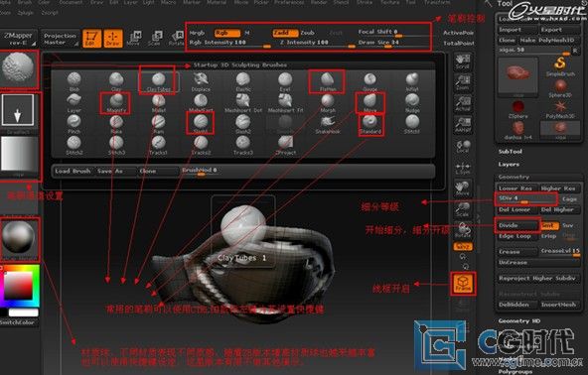This screenshot has width=588, height=375.
Task: Choose the Inflat brush
Action: pos(412,81)
